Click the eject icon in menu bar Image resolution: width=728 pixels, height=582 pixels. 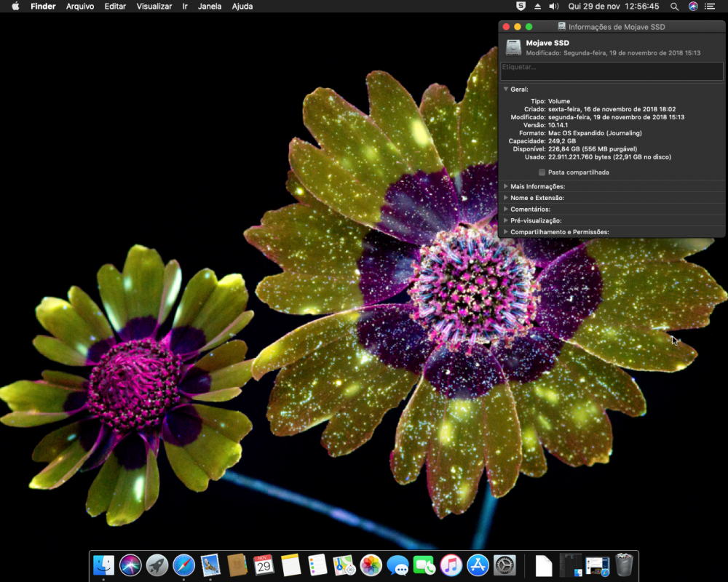click(537, 7)
